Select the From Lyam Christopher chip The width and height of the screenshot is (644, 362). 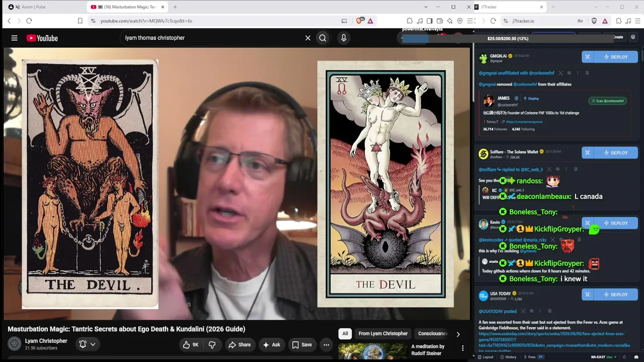(x=383, y=333)
